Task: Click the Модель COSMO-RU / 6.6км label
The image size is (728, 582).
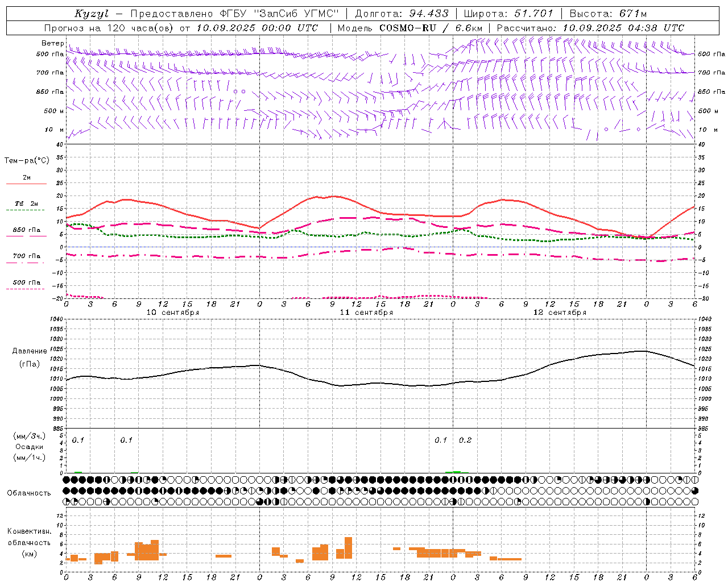Action: [x=409, y=28]
